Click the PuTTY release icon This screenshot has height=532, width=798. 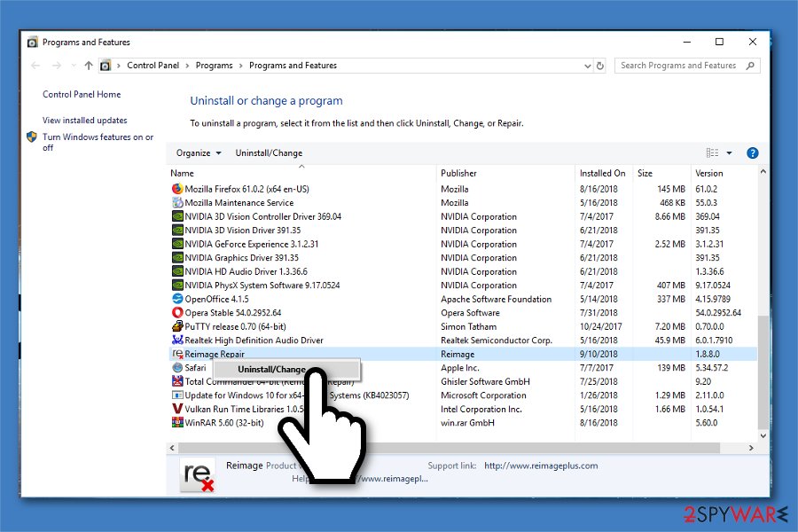[x=177, y=326]
